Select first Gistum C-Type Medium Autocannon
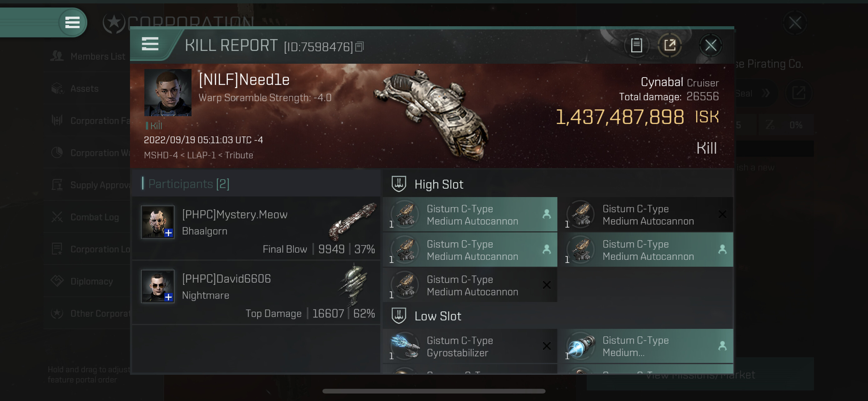The image size is (868, 401). pyautogui.click(x=470, y=215)
